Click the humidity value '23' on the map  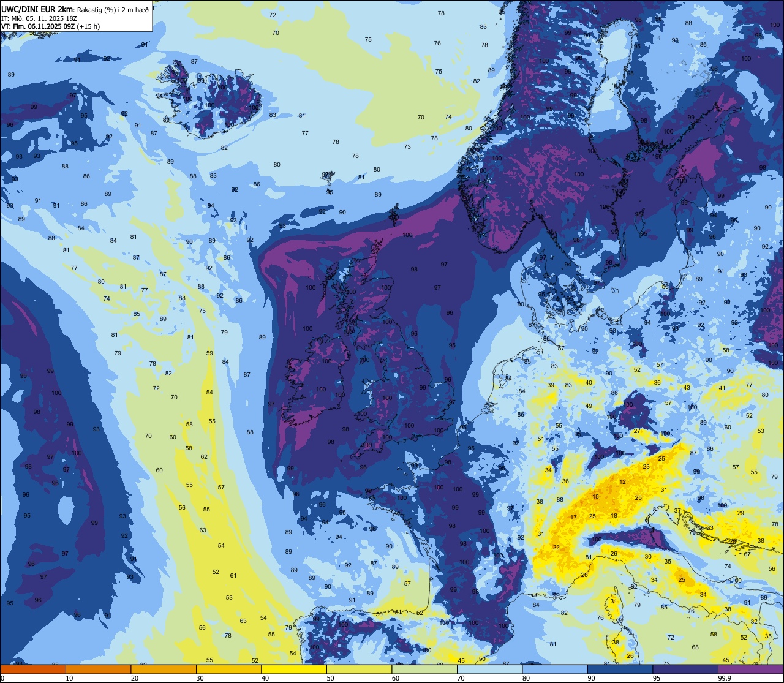click(646, 467)
